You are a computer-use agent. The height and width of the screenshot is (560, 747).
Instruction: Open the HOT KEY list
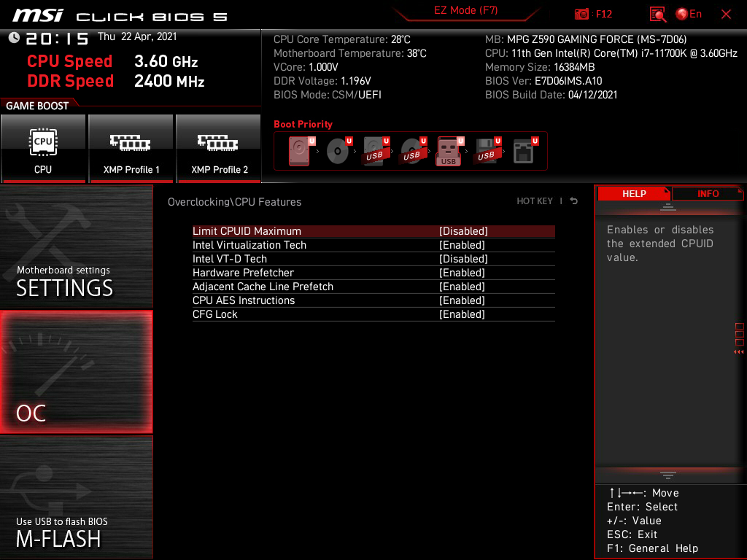point(535,201)
